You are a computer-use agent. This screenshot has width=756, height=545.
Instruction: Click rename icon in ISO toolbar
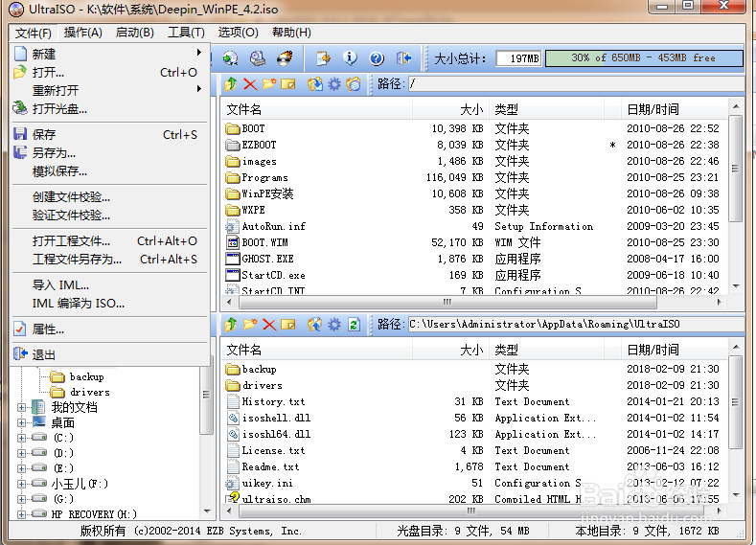pyautogui.click(x=288, y=84)
